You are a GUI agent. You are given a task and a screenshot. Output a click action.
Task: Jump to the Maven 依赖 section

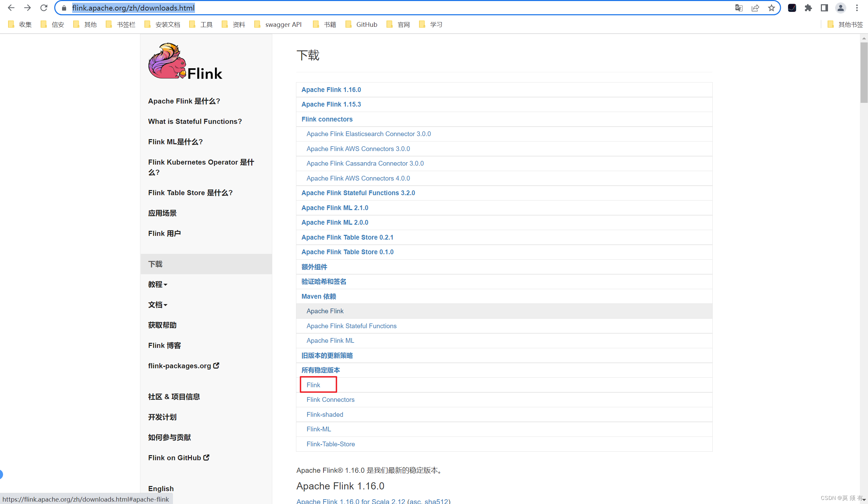pyautogui.click(x=319, y=297)
